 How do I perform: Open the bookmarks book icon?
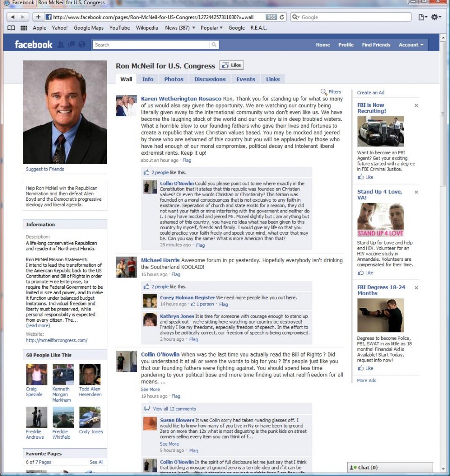tap(12, 28)
